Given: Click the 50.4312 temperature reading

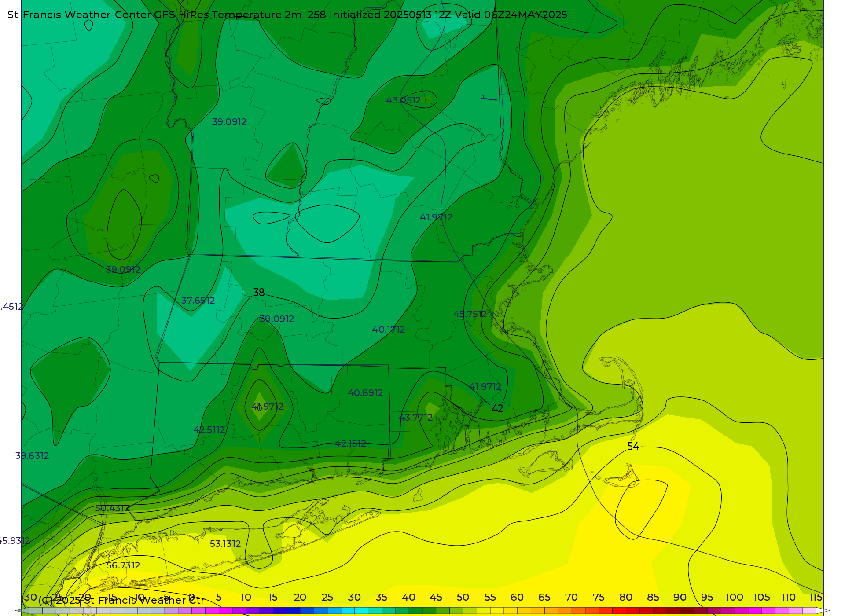Looking at the screenshot, I should click(x=112, y=508).
